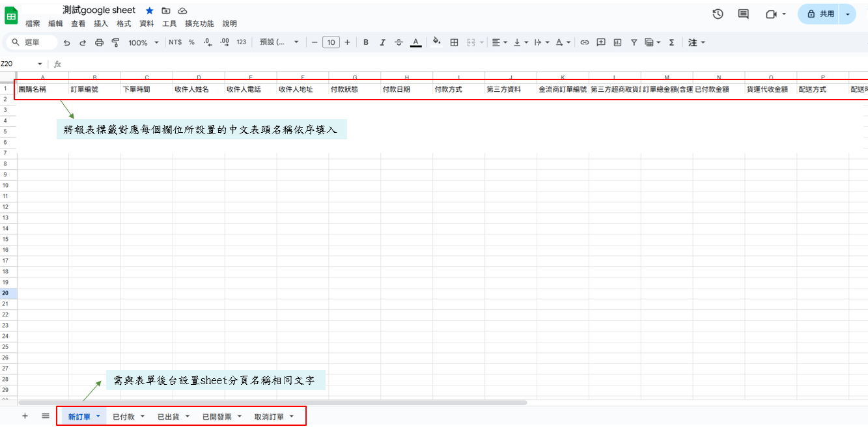Insert a chart using toolbar icon
The image size is (868, 433).
point(617,42)
